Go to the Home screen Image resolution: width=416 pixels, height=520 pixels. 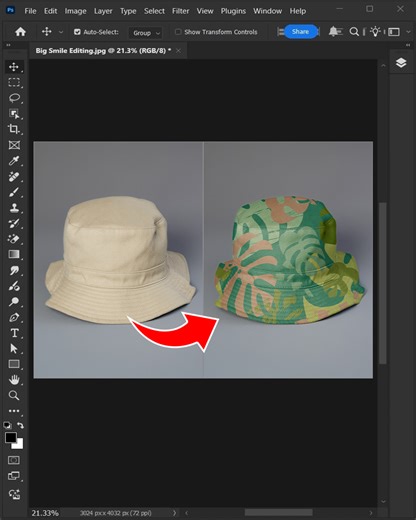[20, 32]
